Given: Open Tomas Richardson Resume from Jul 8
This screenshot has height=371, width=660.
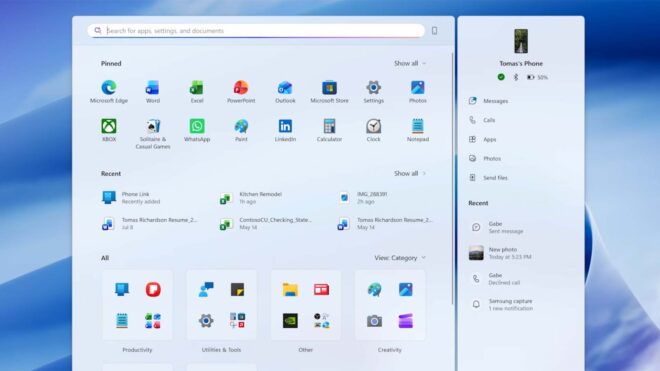Looking at the screenshot, I should click(150, 223).
